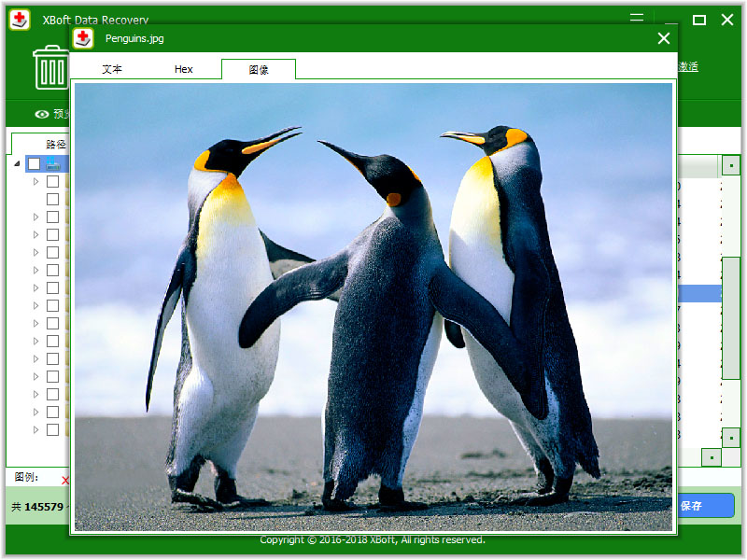The image size is (747, 560).
Task: Select the highlighted blue file list row
Action: [699, 293]
